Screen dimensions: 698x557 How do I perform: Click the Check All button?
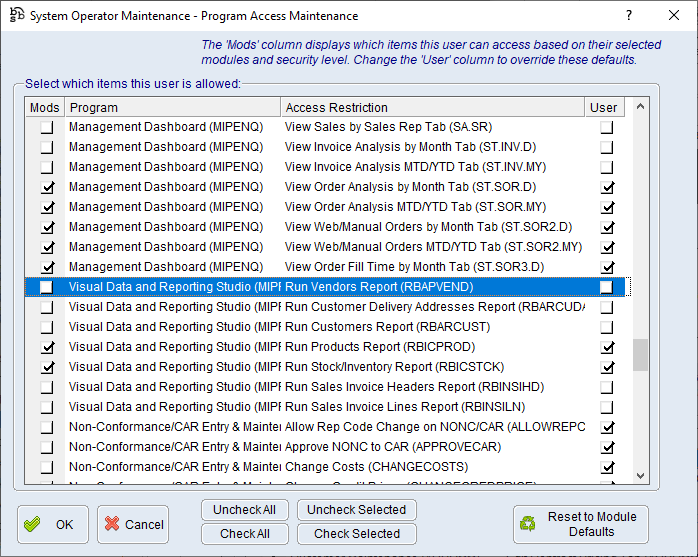click(x=244, y=534)
